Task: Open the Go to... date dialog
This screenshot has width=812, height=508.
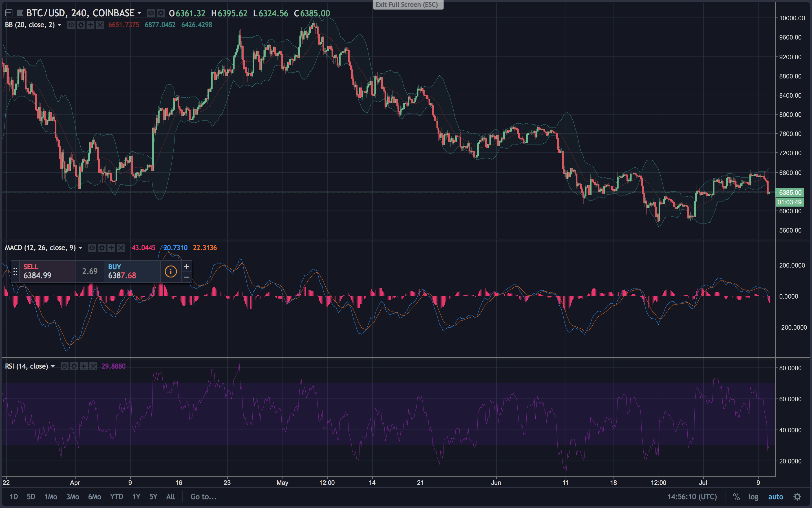Action: tap(203, 497)
